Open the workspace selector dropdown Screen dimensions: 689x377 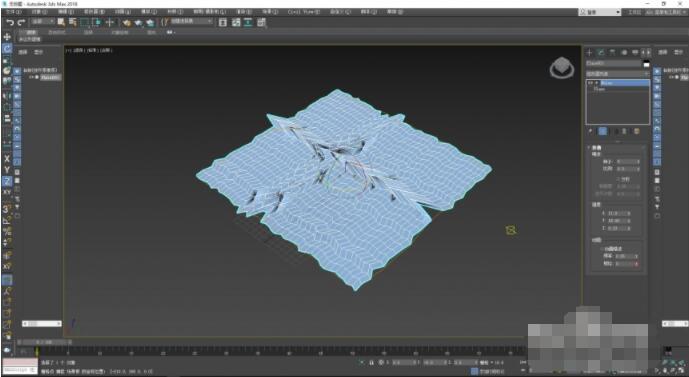click(666, 12)
